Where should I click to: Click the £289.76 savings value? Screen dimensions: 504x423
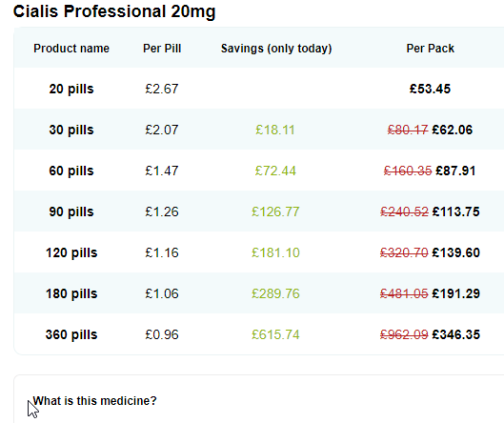[275, 293]
